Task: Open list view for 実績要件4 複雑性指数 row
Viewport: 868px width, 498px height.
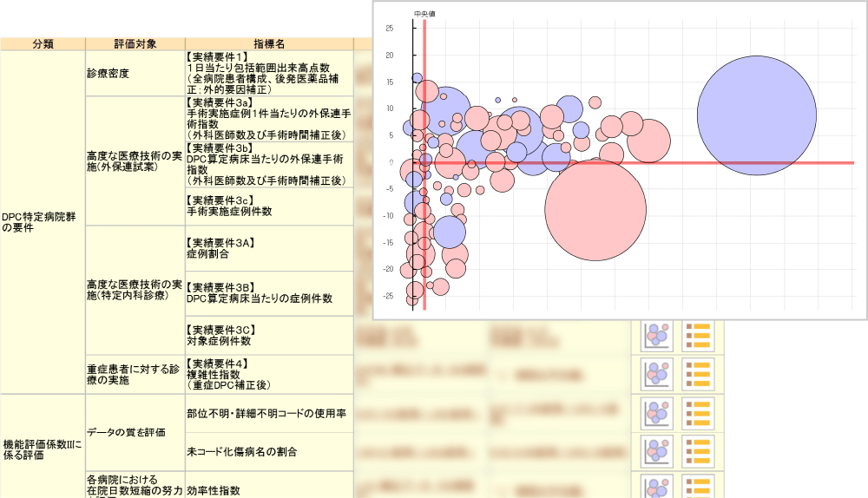Action: click(x=698, y=374)
